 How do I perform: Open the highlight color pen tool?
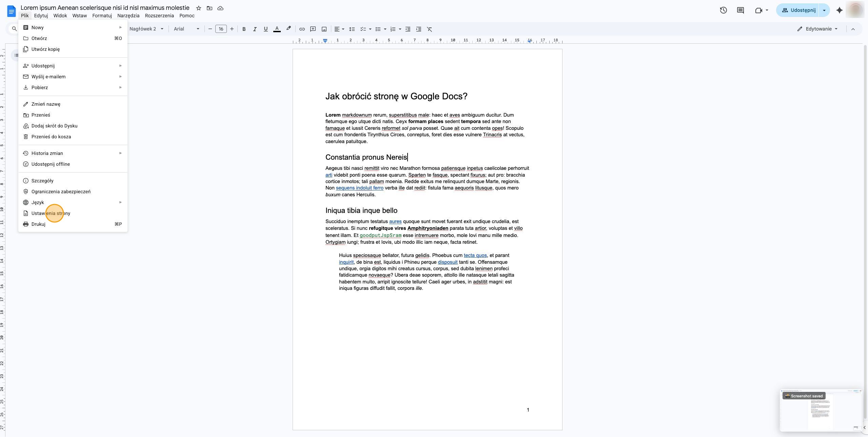point(288,29)
